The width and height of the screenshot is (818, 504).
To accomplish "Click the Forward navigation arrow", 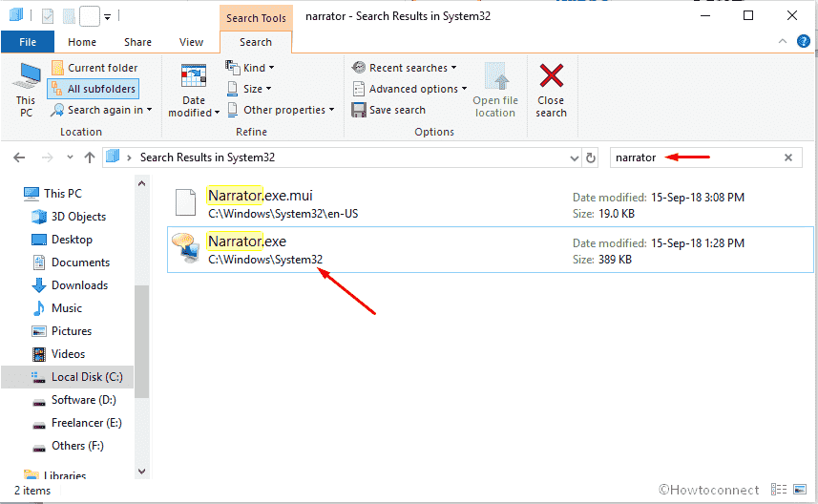I will 48,157.
